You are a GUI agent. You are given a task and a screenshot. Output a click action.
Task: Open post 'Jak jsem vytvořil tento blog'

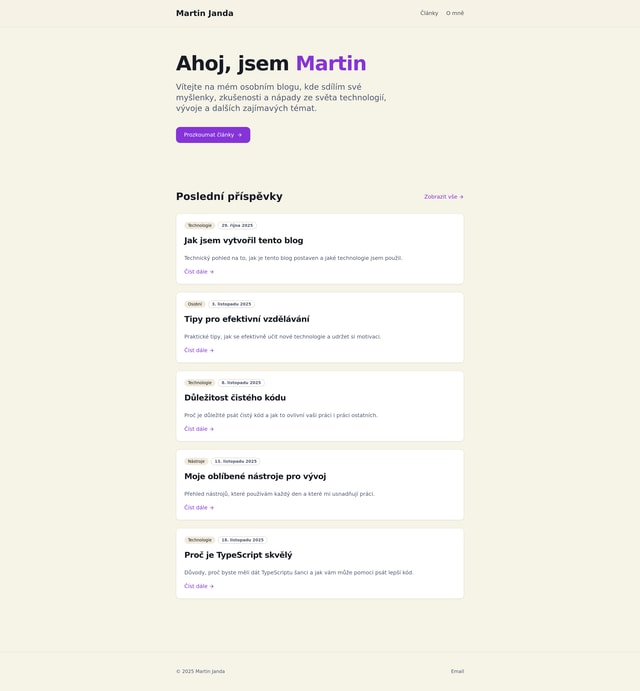243,240
